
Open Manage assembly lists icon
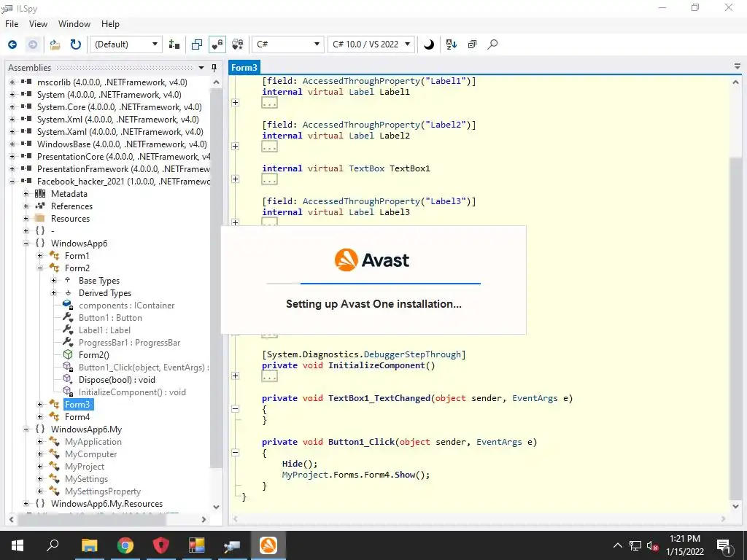coord(174,44)
